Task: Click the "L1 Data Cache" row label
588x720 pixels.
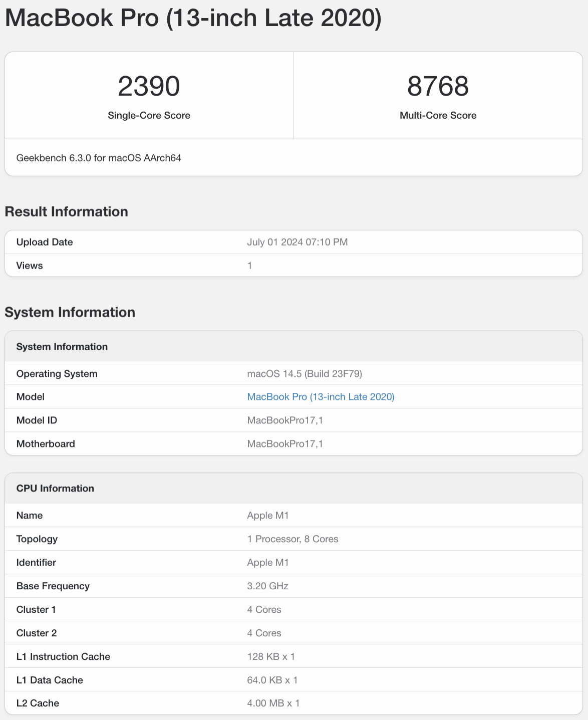Action: [x=50, y=680]
